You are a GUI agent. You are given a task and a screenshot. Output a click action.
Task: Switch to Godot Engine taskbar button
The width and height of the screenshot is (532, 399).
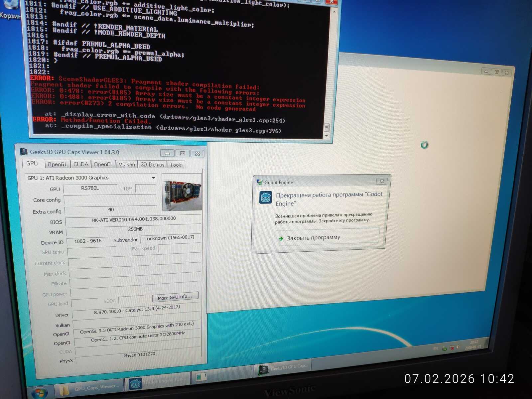[x=158, y=382]
